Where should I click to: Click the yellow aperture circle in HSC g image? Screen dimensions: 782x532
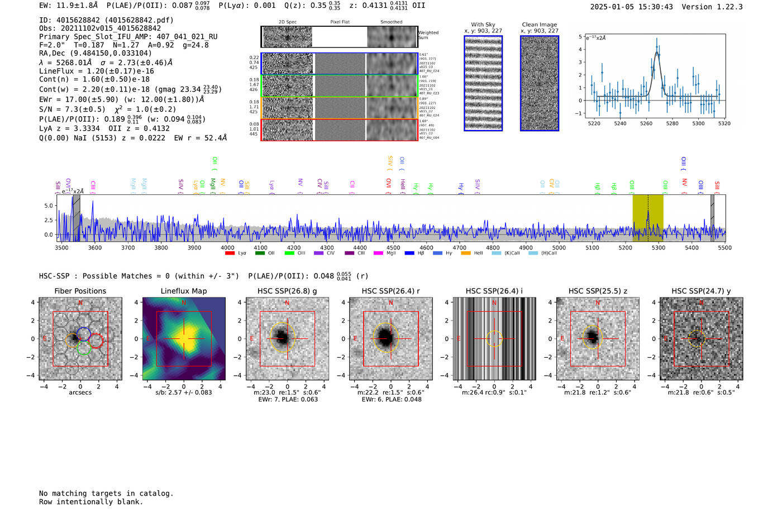[283, 336]
